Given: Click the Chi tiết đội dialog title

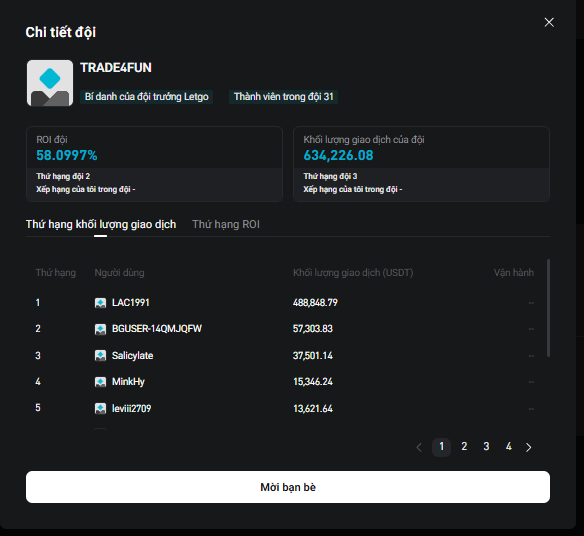Looking at the screenshot, I should point(61,32).
